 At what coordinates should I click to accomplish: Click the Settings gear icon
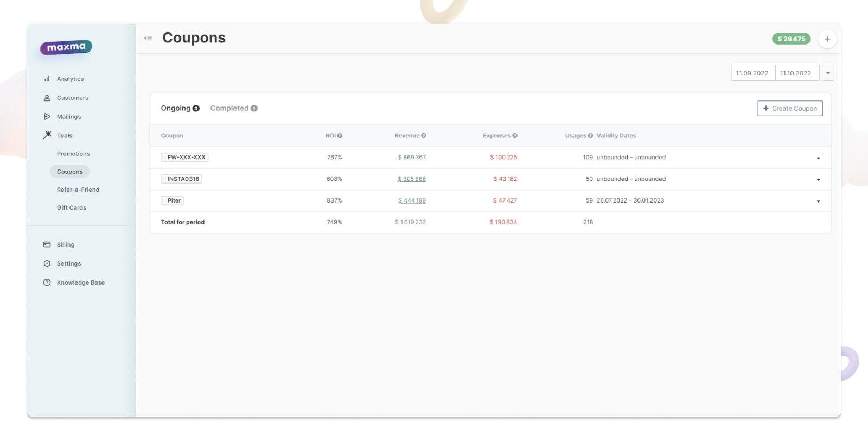[x=47, y=263]
